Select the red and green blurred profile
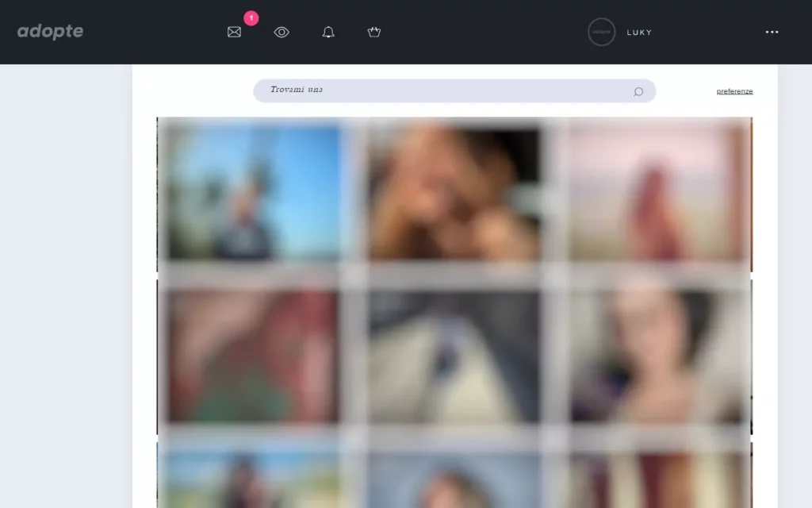The width and height of the screenshot is (812, 508). (254, 355)
